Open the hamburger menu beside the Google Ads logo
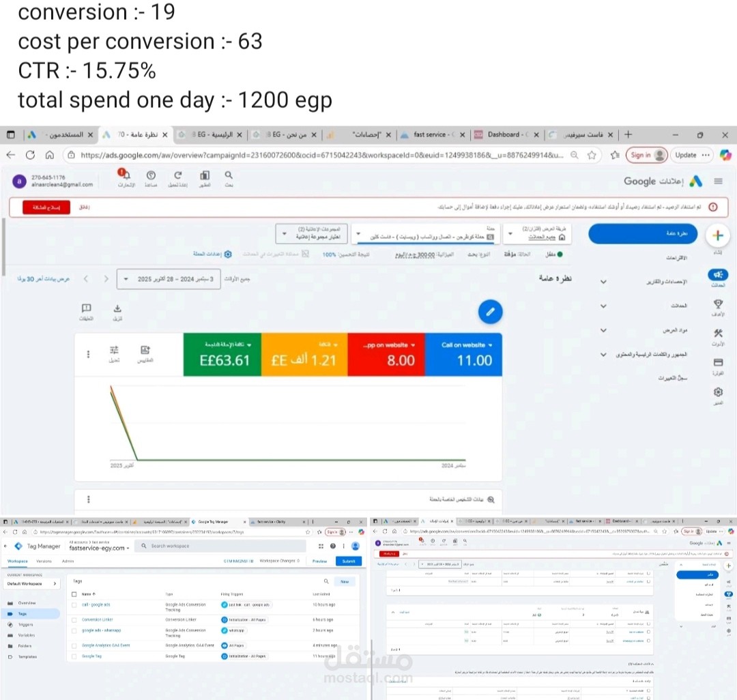This screenshot has width=737, height=700. point(718,181)
